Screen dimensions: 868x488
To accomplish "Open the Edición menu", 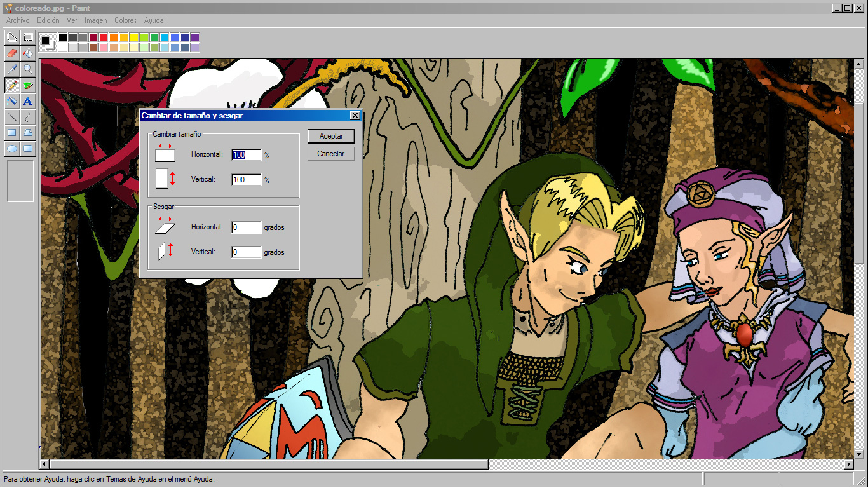I will click(x=48, y=20).
